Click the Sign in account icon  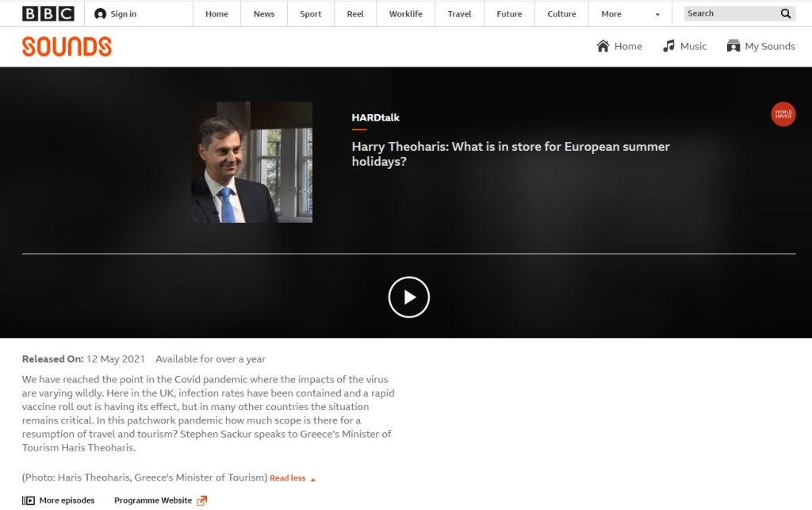(101, 14)
